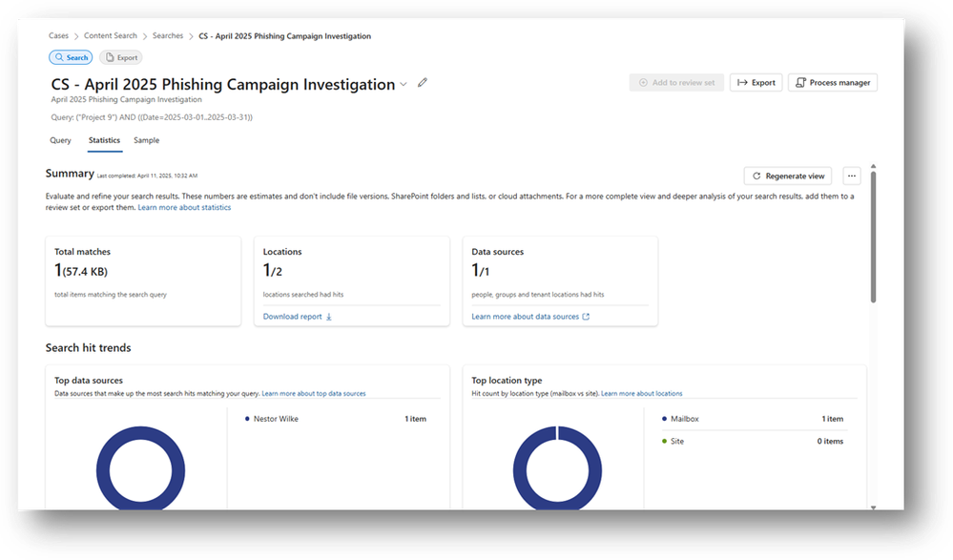953x560 pixels.
Task: Open Process manager
Action: click(x=833, y=83)
